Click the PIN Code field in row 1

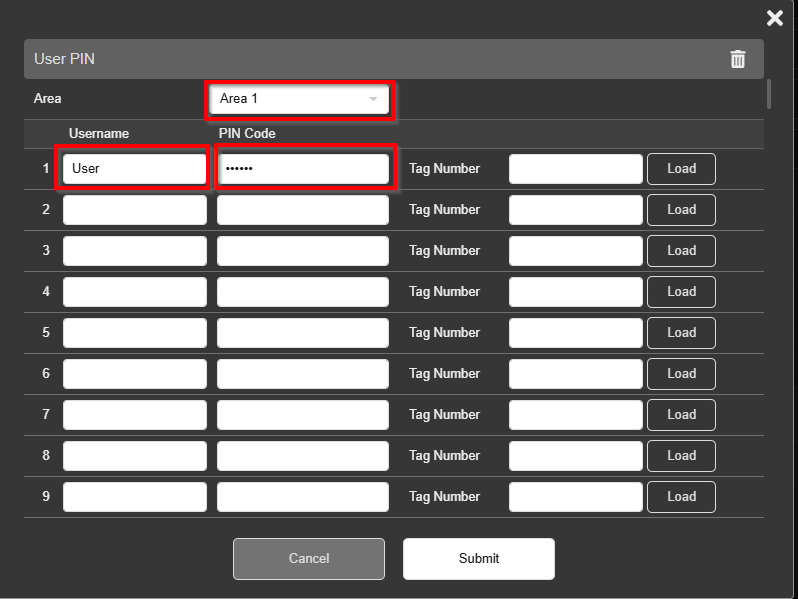[303, 169]
